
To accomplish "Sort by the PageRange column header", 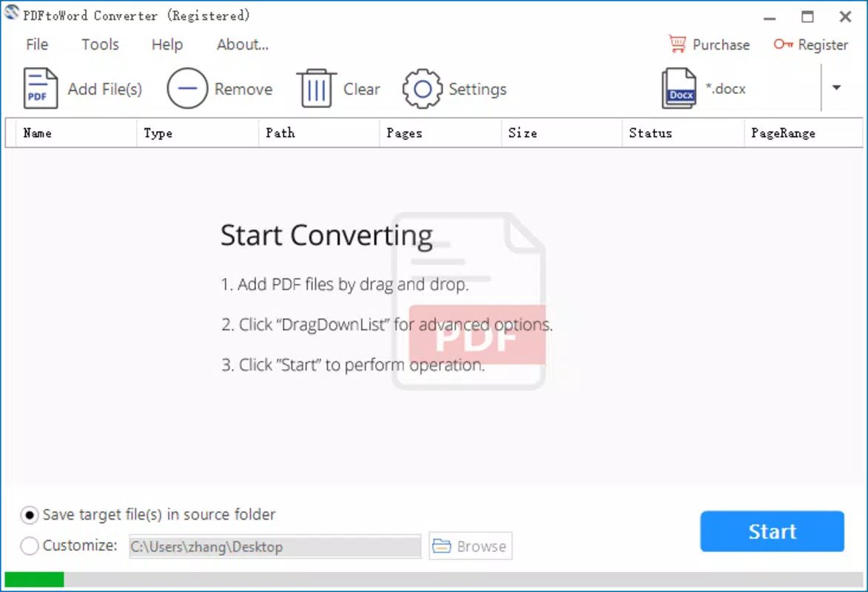I will point(803,133).
